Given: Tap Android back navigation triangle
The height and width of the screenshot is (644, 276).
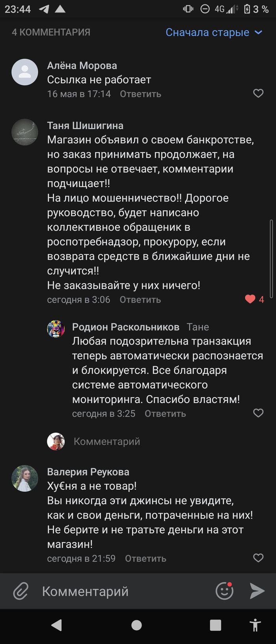Looking at the screenshot, I should coord(57,625).
